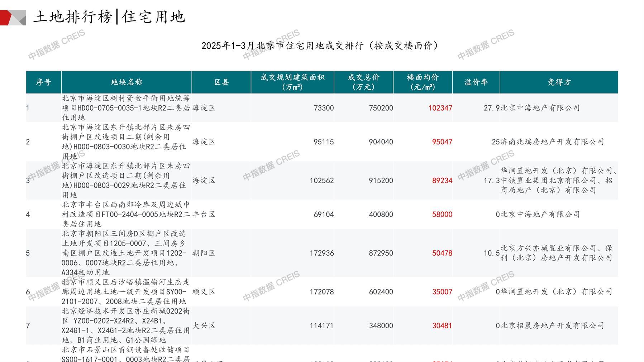
Task: Click the red and gray logo icon
Action: tap(13, 18)
